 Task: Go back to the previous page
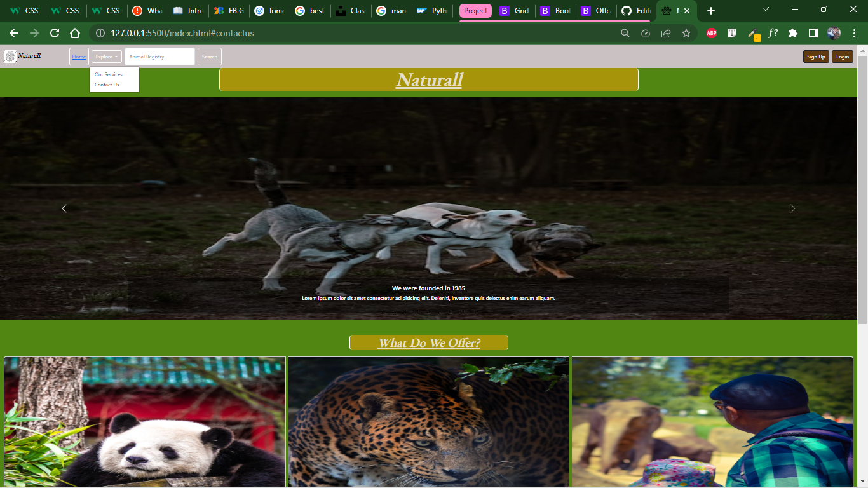[14, 33]
